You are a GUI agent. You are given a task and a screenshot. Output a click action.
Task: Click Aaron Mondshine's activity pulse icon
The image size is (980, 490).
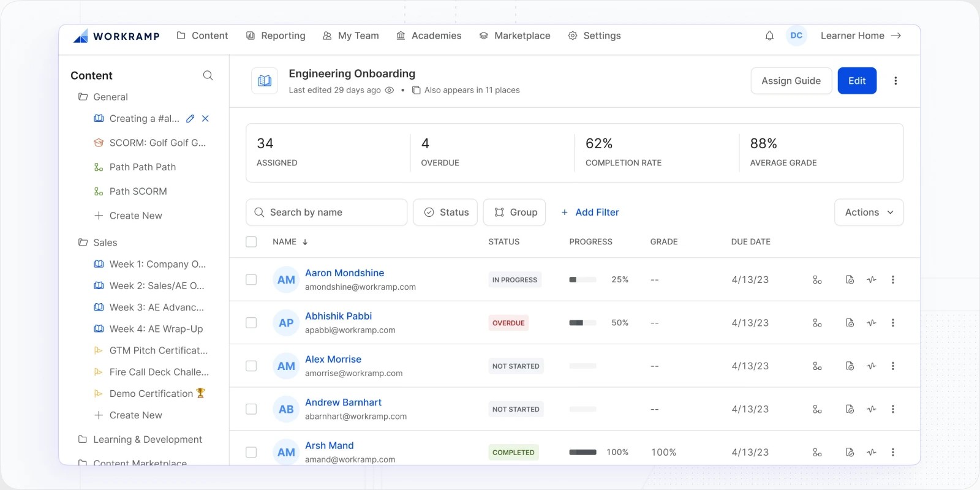872,280
